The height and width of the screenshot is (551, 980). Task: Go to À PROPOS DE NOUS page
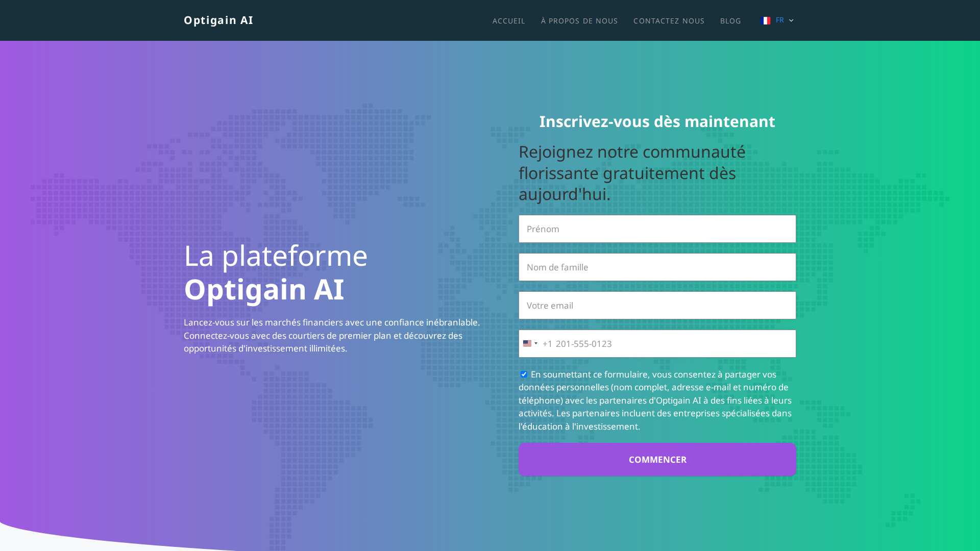click(x=579, y=21)
